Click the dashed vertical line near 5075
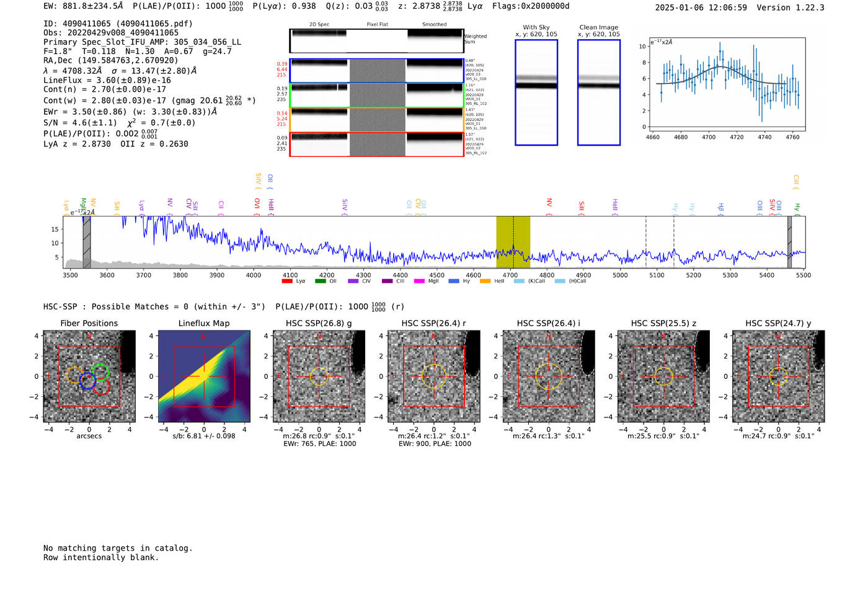The image size is (868, 591). click(646, 242)
